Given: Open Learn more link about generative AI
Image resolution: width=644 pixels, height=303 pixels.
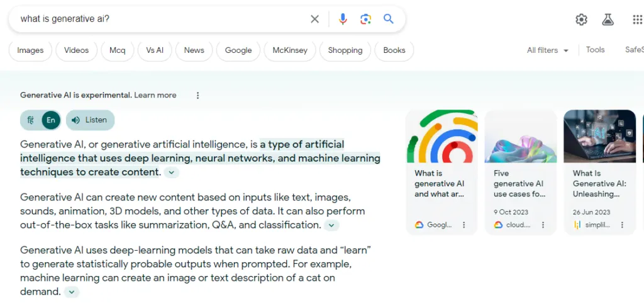Looking at the screenshot, I should (155, 95).
